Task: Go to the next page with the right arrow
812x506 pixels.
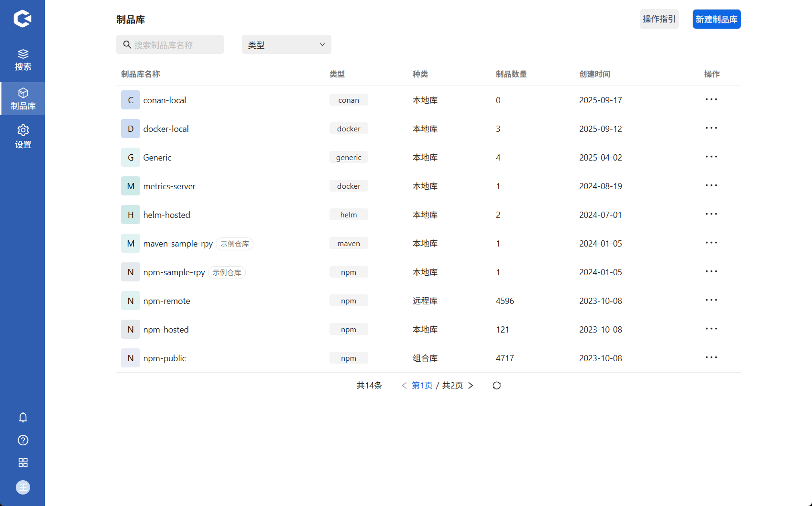Action: click(x=471, y=385)
